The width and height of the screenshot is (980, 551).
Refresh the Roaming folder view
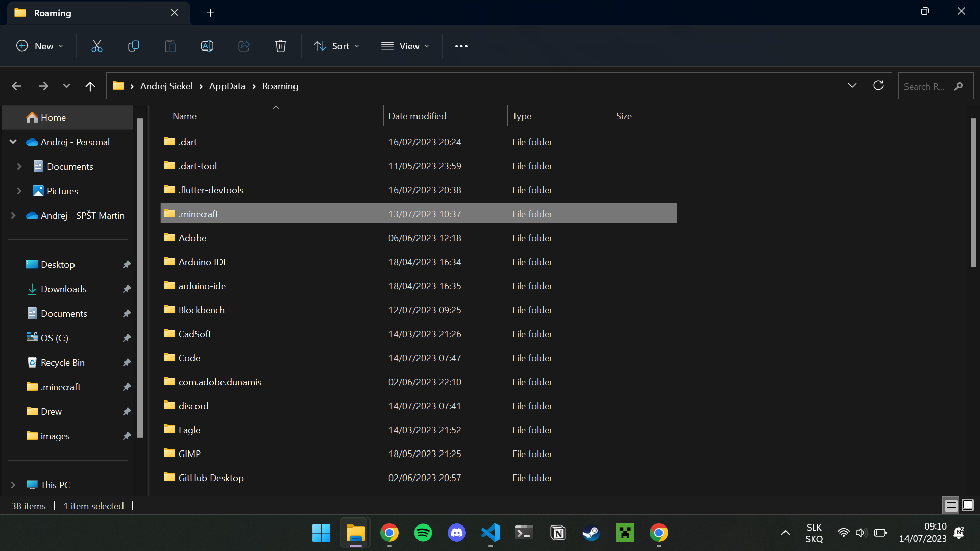(x=878, y=86)
